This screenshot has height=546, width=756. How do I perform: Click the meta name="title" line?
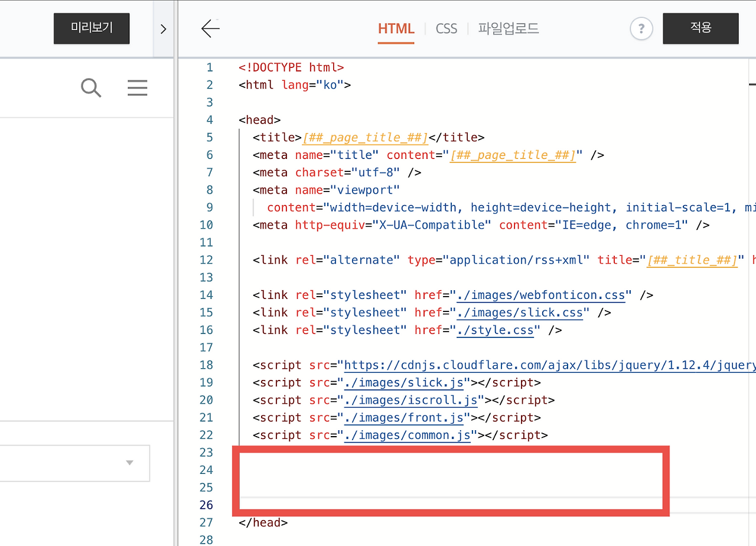[x=428, y=155]
